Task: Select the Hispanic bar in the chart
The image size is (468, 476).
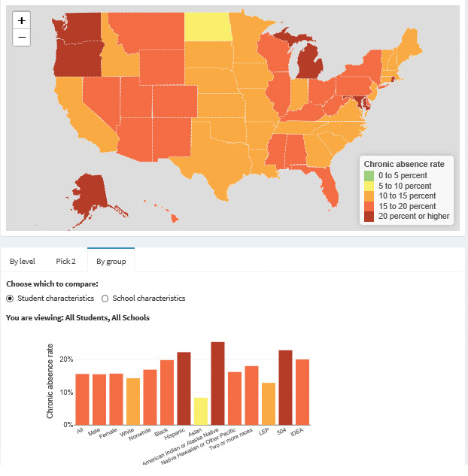Action: (x=184, y=389)
